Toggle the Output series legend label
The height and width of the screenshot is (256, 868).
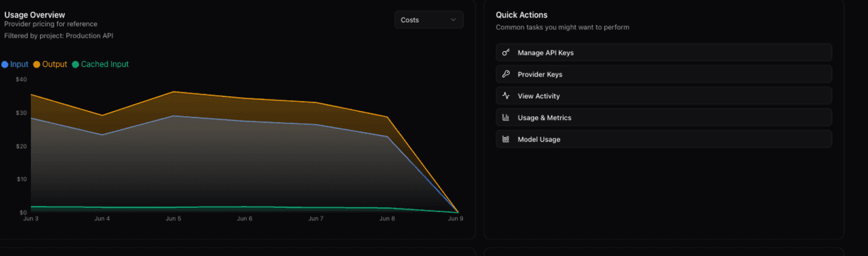tap(55, 64)
